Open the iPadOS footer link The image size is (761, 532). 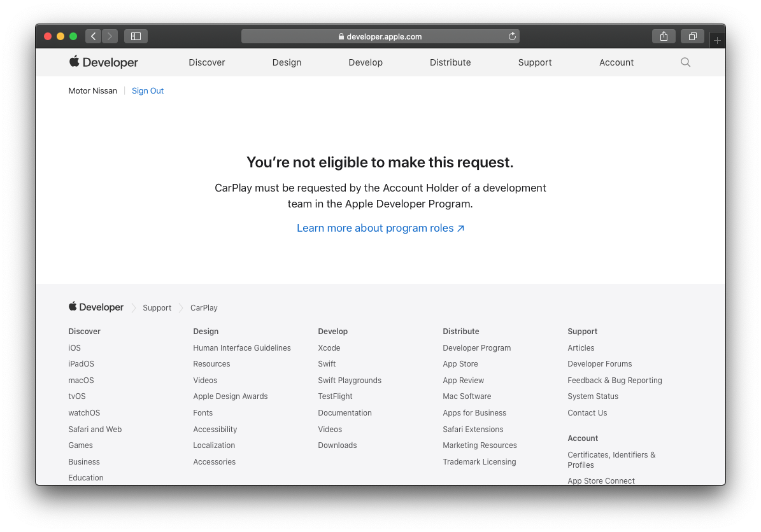click(x=81, y=364)
